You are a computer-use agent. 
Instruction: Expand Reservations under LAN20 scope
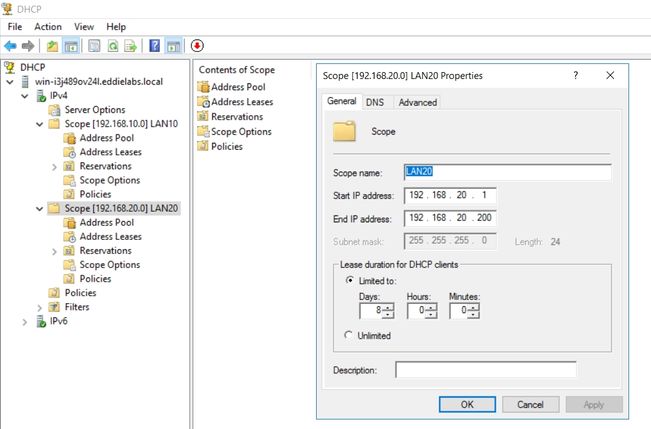point(54,252)
